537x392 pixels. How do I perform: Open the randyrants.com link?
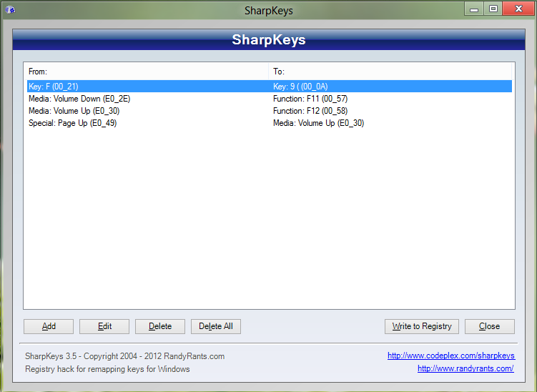click(x=465, y=368)
